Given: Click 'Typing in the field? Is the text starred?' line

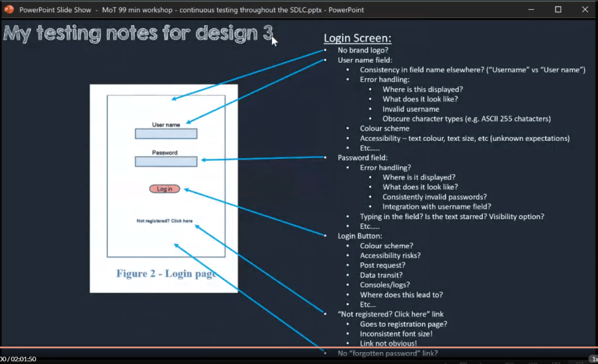Looking at the screenshot, I should tap(452, 217).
